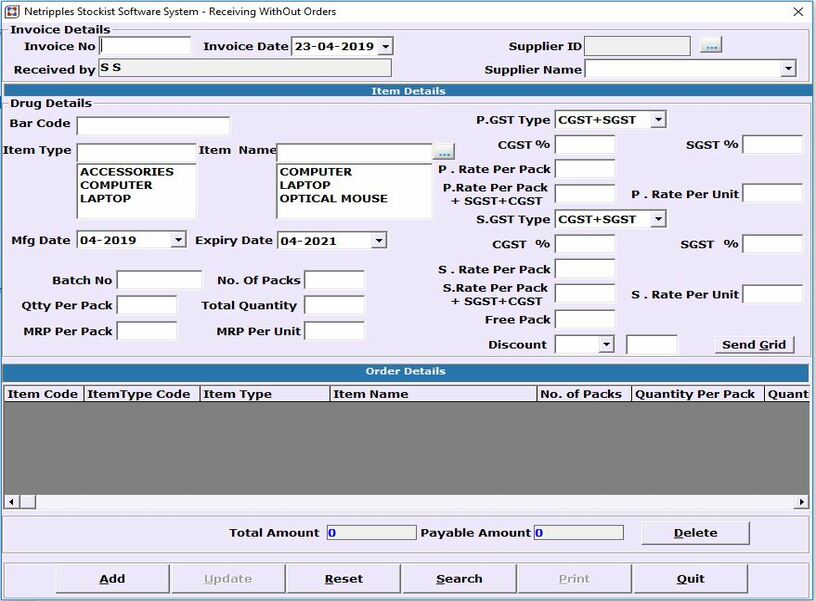
Task: Click the Reset button
Action: click(x=343, y=579)
